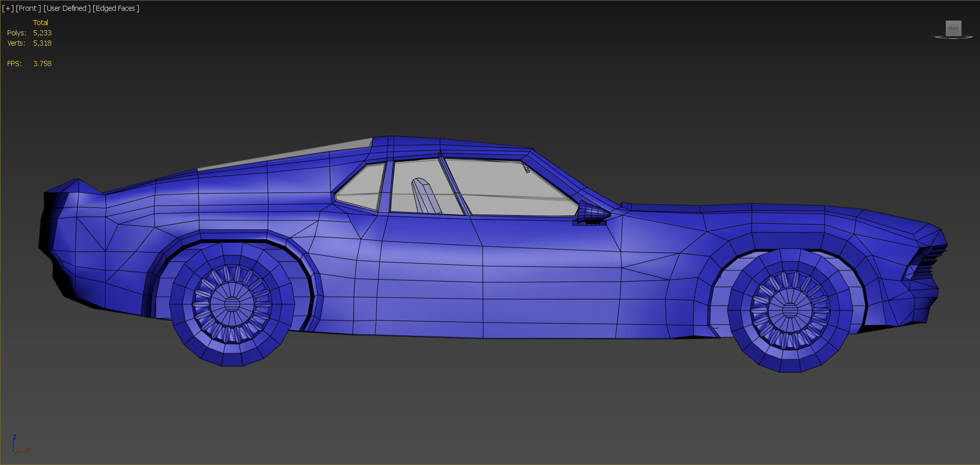Open the [User Defined] lighting menu

[67, 8]
